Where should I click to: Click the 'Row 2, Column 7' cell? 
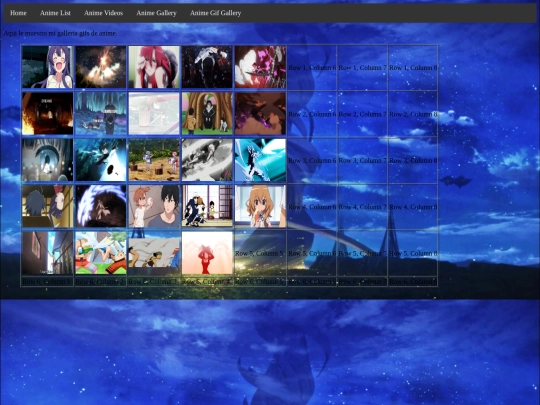point(362,114)
